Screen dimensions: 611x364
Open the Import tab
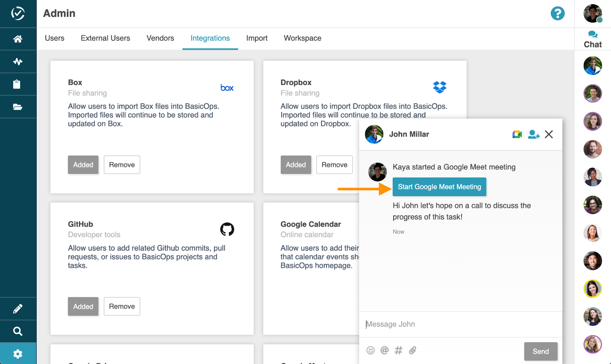[x=257, y=38]
